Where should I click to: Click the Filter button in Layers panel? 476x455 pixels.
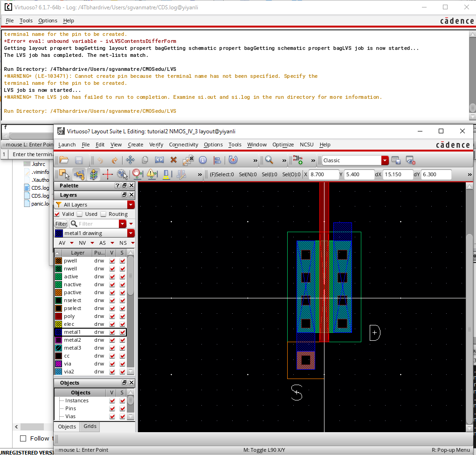coord(61,224)
